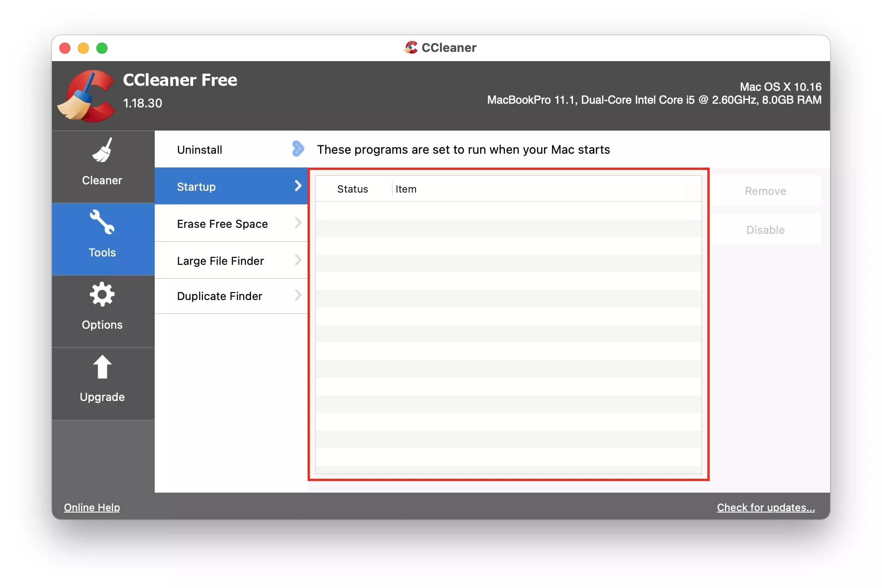The width and height of the screenshot is (882, 588).
Task: Open Duplicate Finder tool
Action: tap(231, 296)
